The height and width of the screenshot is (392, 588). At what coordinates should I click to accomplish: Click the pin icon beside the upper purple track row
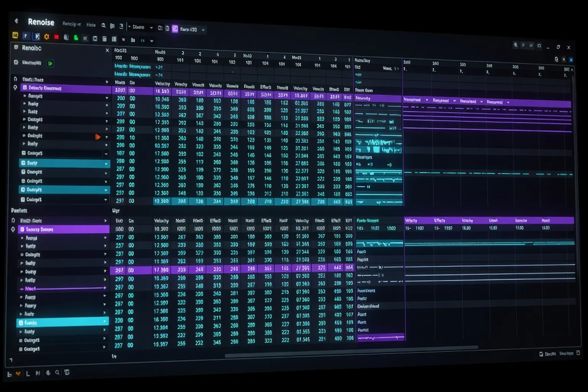coord(15,88)
